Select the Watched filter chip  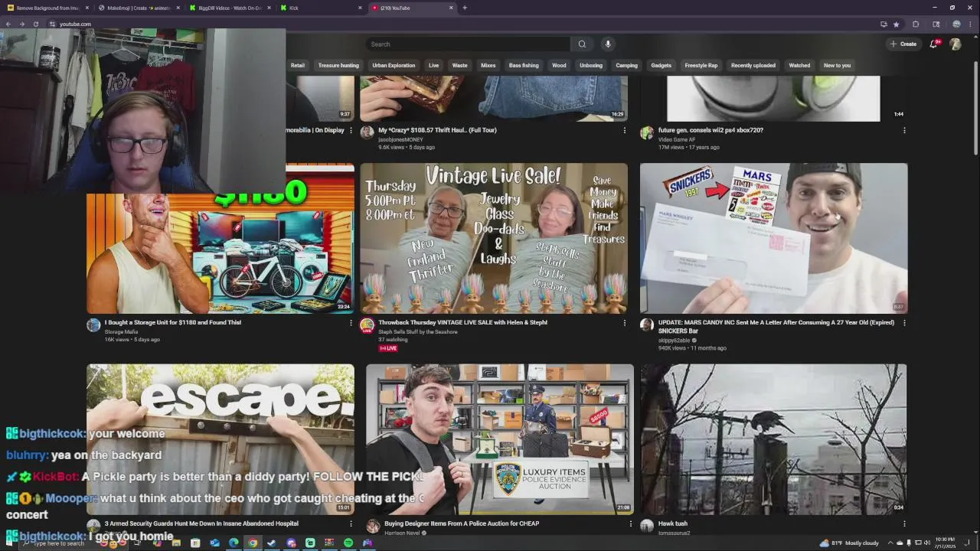click(799, 66)
